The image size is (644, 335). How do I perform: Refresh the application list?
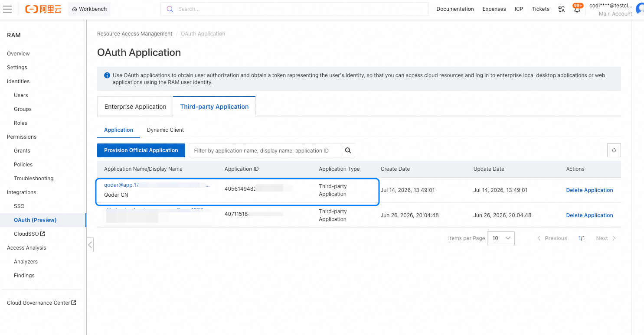[x=614, y=150]
